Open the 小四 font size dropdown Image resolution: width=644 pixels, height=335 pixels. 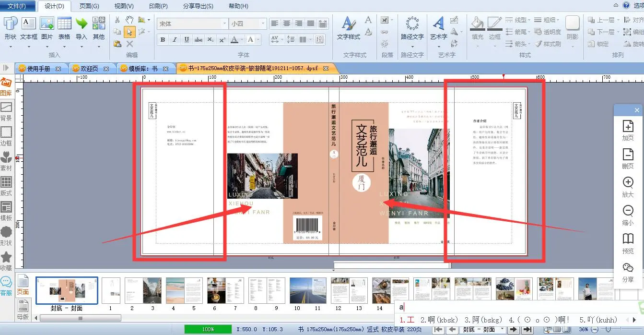[x=262, y=24]
